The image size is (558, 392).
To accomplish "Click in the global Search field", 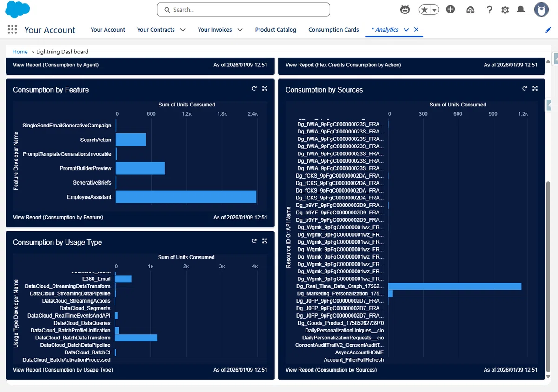I will coord(243,9).
